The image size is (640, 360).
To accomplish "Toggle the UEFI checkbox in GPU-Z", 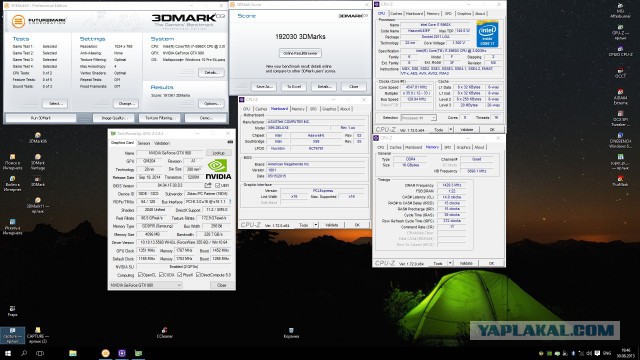I will coord(217,185).
